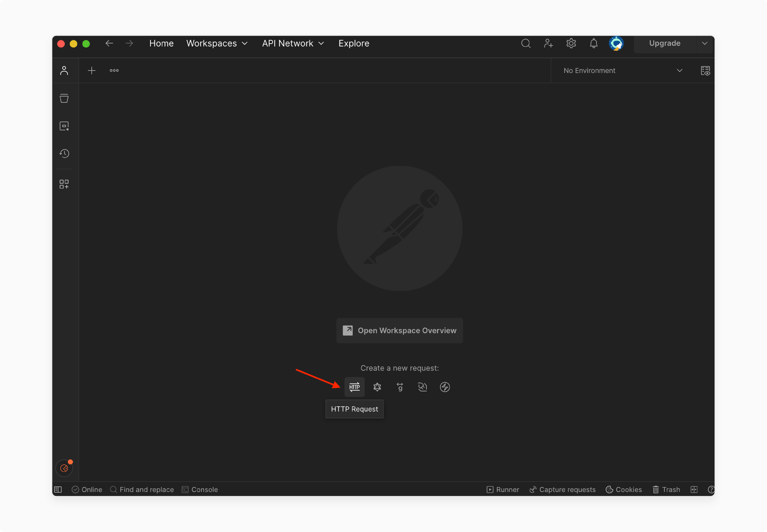Image resolution: width=767 pixels, height=532 pixels.
Task: Open settings gear icon
Action: pyautogui.click(x=571, y=43)
